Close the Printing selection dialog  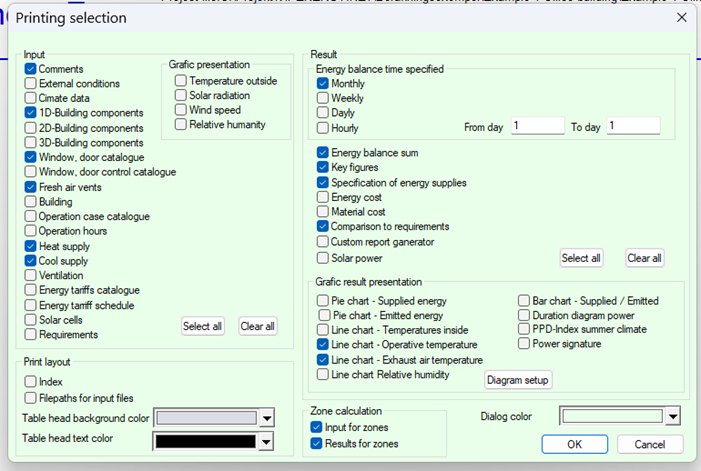click(x=681, y=18)
